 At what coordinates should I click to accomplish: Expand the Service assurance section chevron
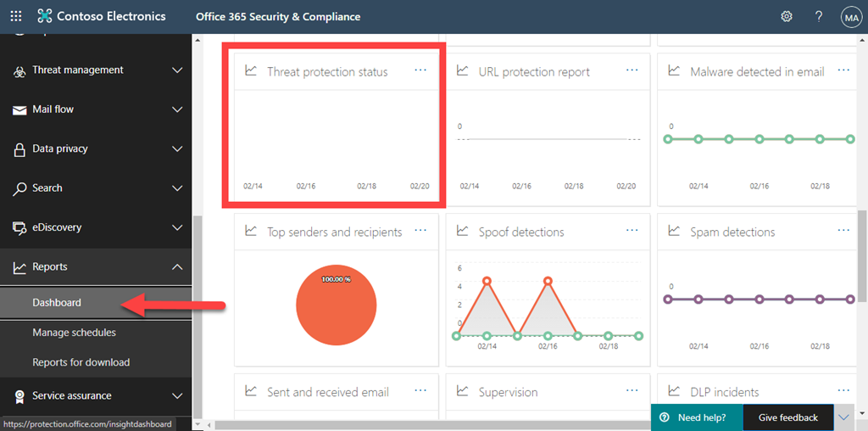[x=177, y=395]
